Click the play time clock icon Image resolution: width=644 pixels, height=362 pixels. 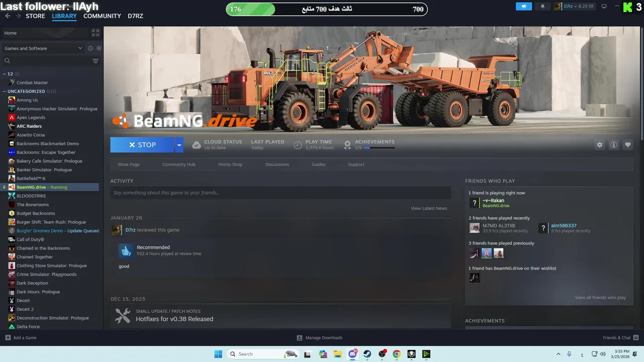(298, 145)
